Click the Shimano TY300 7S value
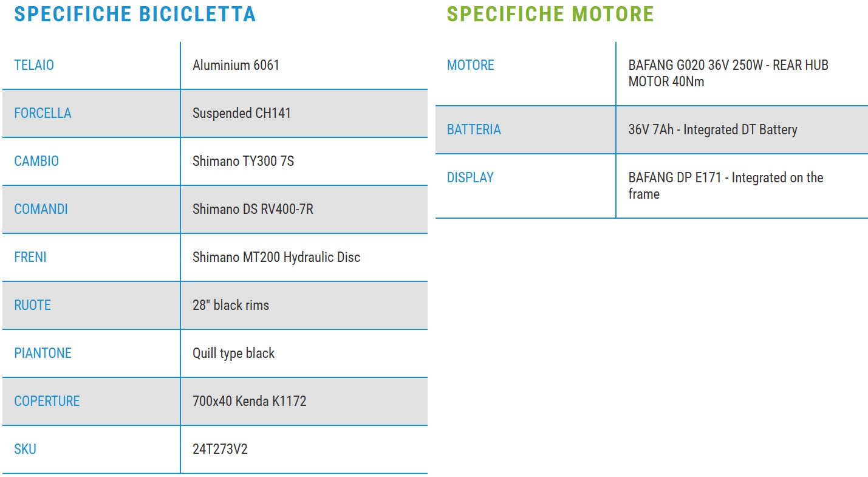 (x=243, y=161)
